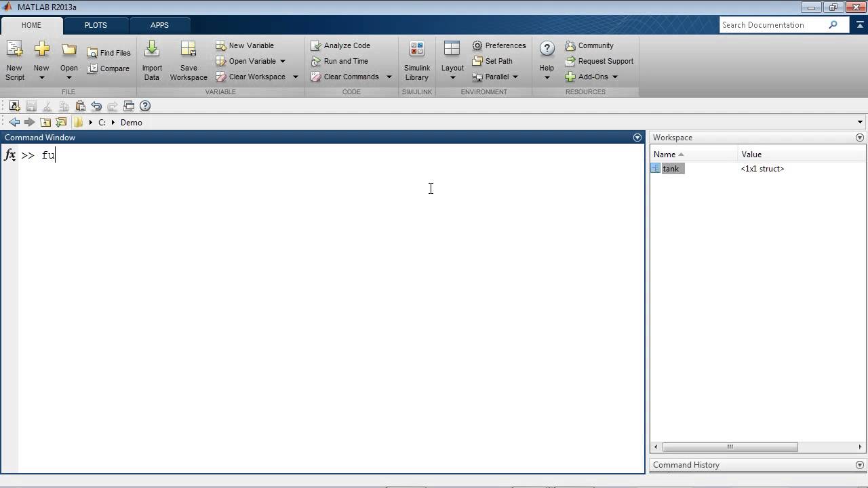This screenshot has height=488, width=868.
Task: Click the Browse for Folder icon
Action: pos(61,123)
